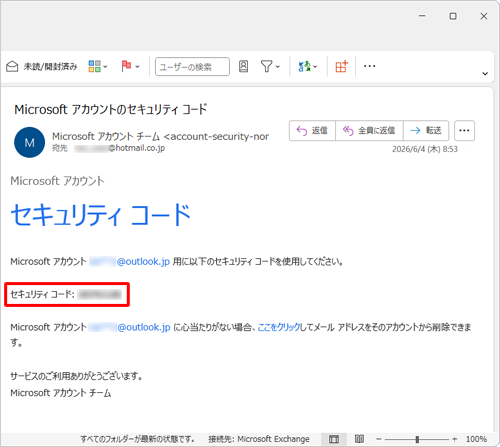Click the 100% zoom level
Viewport: 500px width, 447px height.
476,439
